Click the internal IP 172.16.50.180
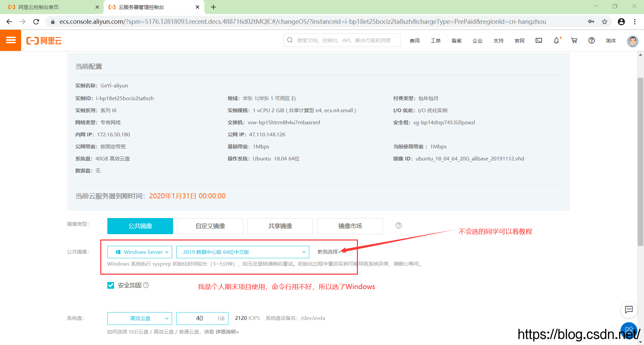This screenshot has width=644, height=345. pyautogui.click(x=113, y=134)
